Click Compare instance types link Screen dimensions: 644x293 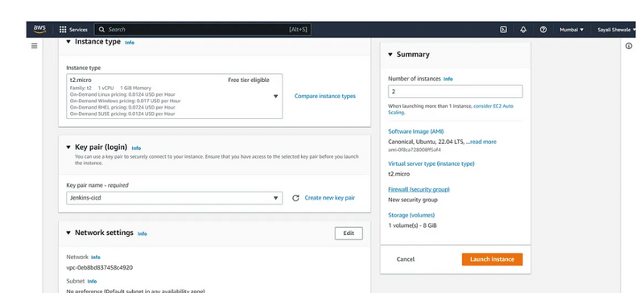click(x=325, y=96)
